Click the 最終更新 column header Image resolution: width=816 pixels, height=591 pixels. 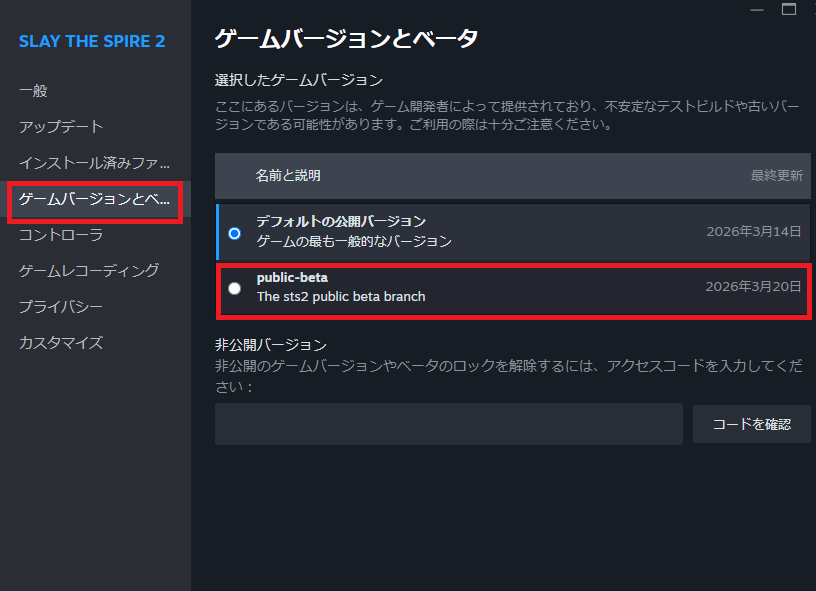pyautogui.click(x=776, y=176)
